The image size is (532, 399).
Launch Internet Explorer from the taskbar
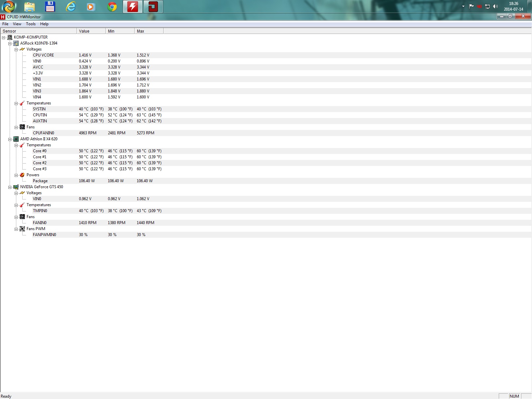coord(71,7)
